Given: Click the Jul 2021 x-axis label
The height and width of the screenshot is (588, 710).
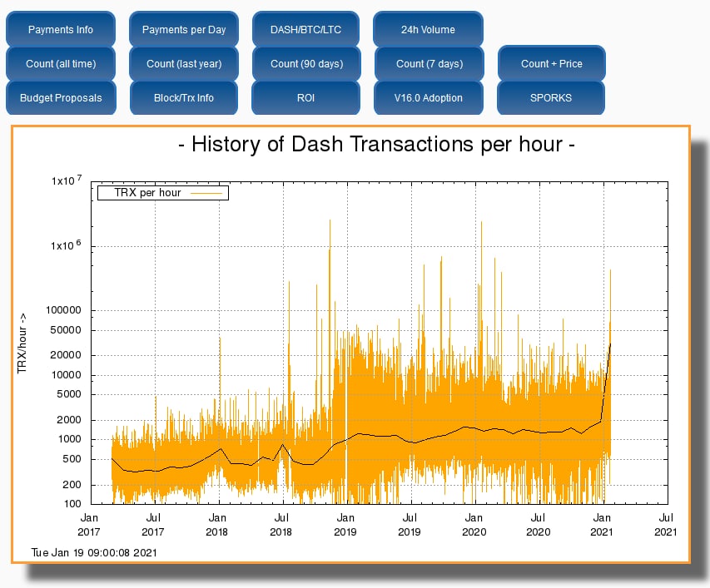Looking at the screenshot, I should [666, 525].
